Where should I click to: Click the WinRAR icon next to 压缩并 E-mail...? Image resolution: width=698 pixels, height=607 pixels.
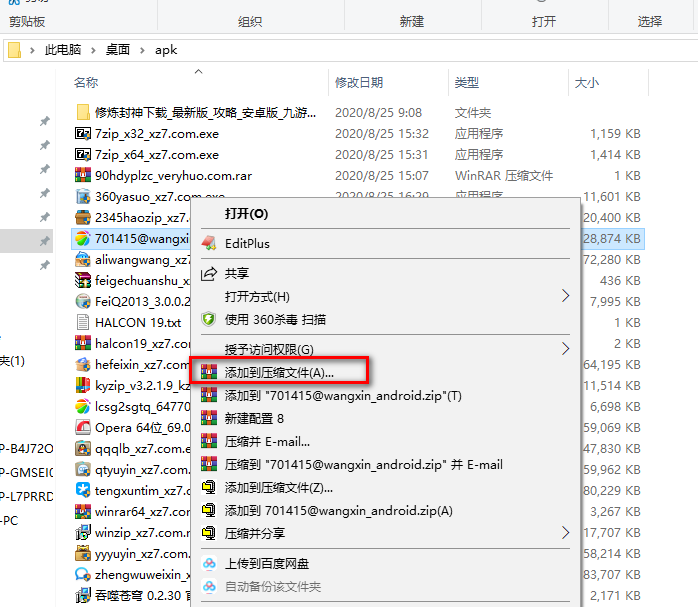(x=209, y=441)
